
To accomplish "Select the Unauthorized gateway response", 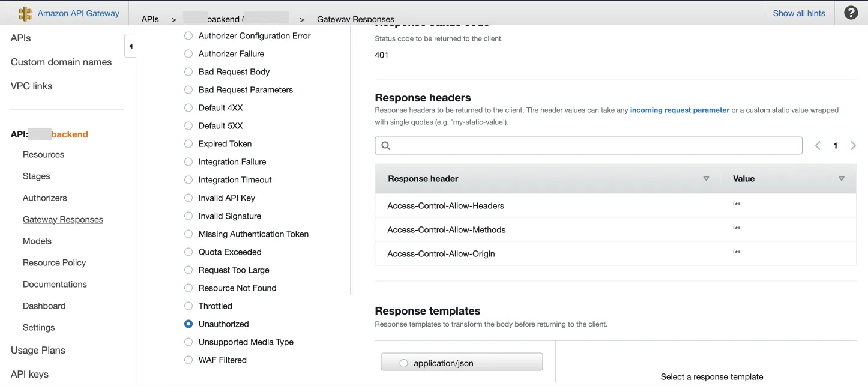I will 188,324.
